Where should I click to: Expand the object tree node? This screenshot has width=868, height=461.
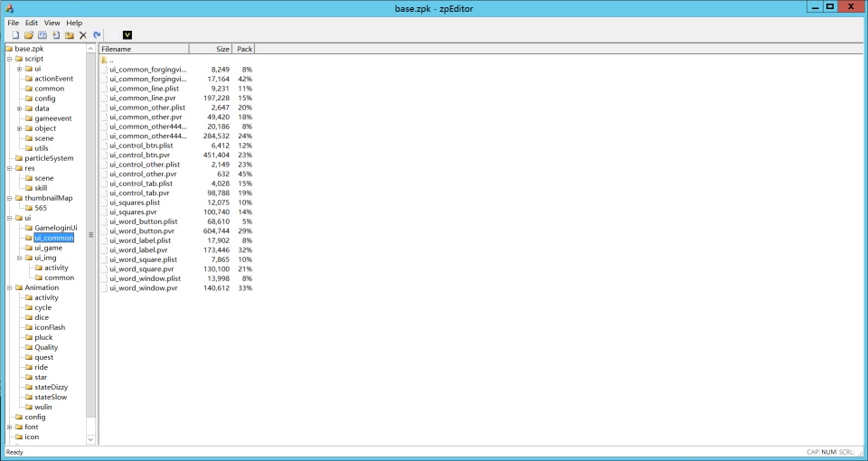pos(19,128)
